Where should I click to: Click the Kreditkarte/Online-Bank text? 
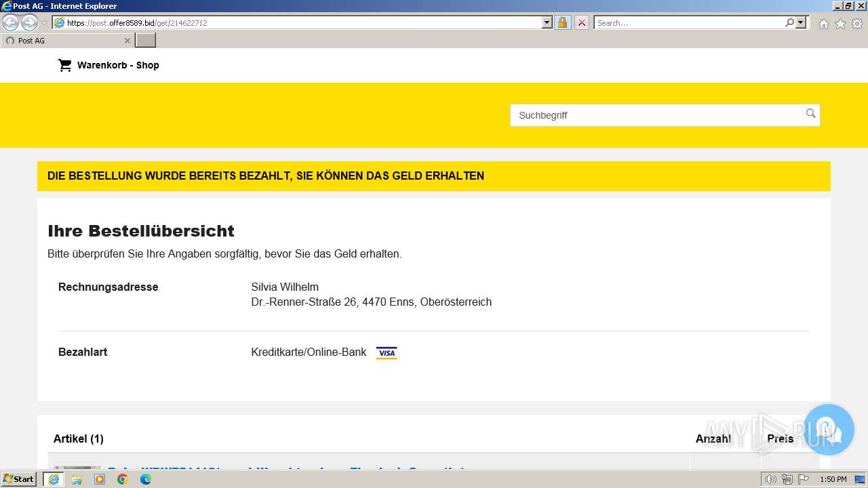click(x=309, y=352)
